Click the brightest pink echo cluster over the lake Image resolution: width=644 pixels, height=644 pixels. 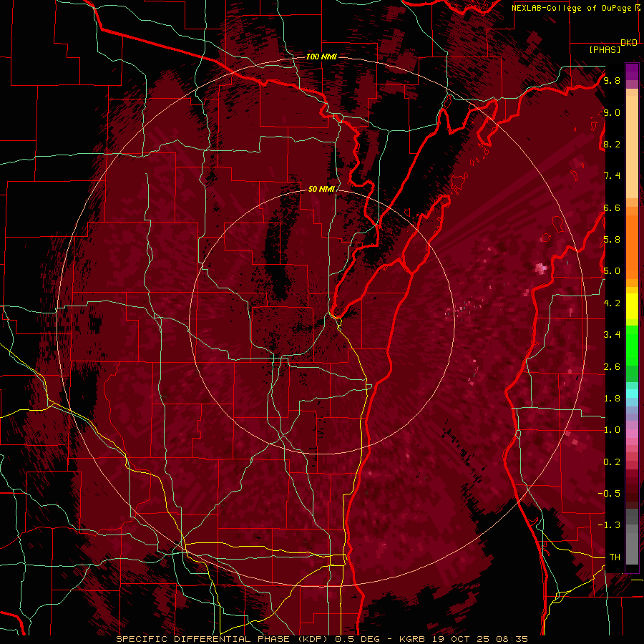[x=541, y=268]
